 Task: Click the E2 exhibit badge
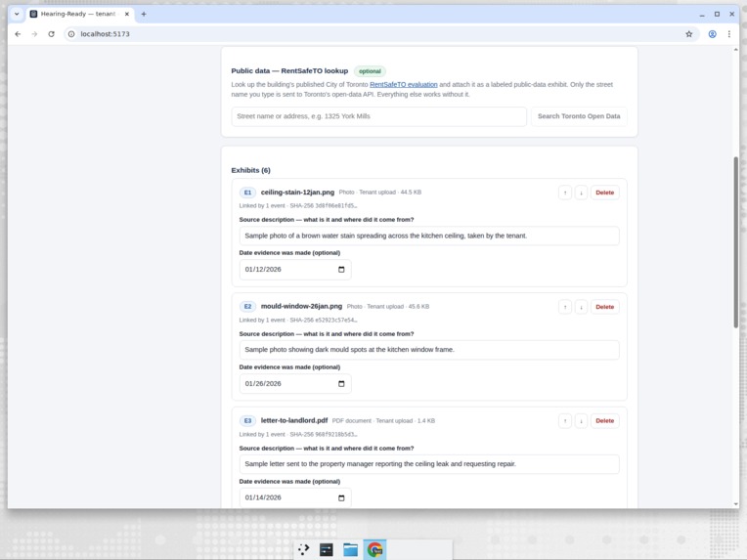(247, 307)
